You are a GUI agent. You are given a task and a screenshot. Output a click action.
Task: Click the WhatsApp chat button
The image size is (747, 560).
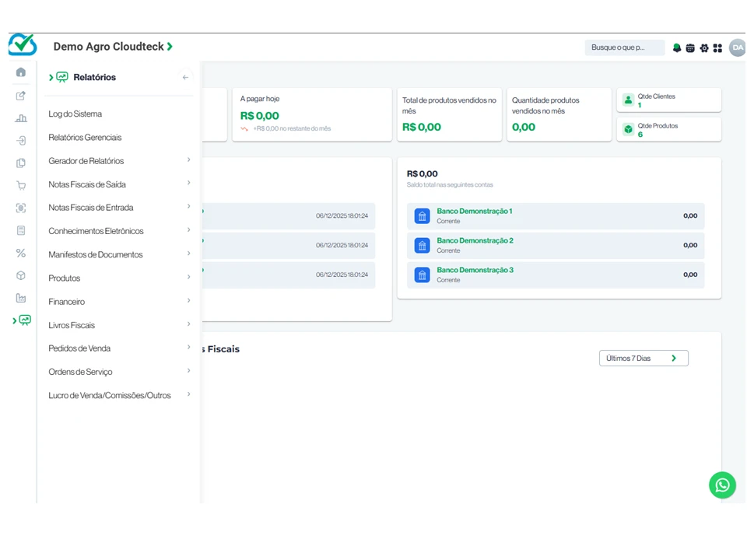coord(722,485)
